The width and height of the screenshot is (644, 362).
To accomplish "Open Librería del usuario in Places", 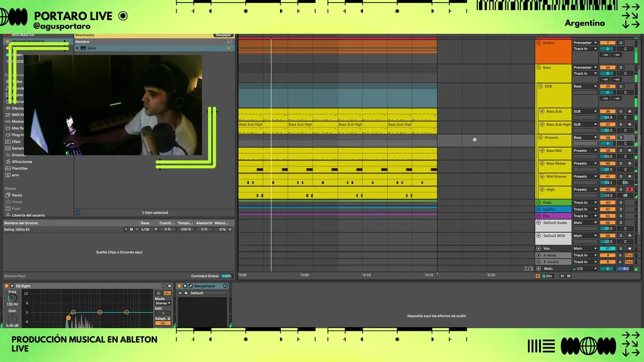I will [25, 215].
